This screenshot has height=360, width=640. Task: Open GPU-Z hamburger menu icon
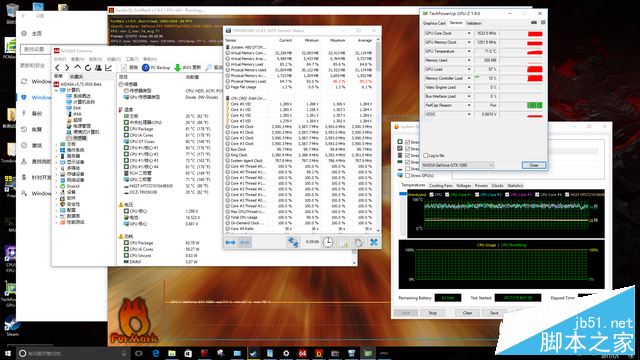543,23
